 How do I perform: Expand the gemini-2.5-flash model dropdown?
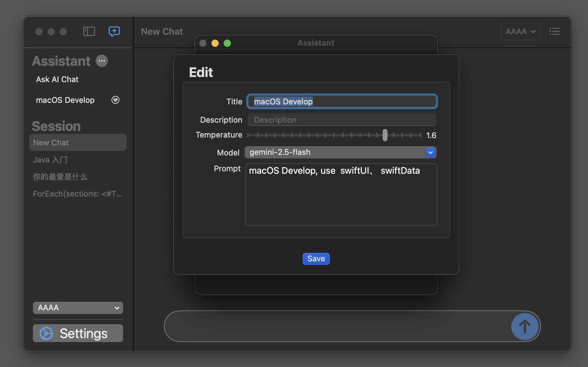[x=430, y=152]
